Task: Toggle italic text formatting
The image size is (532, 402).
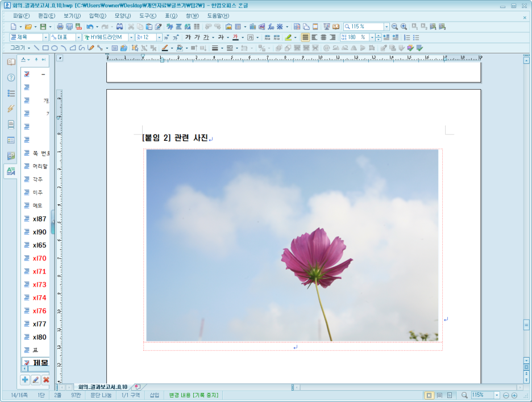Action: [x=197, y=37]
